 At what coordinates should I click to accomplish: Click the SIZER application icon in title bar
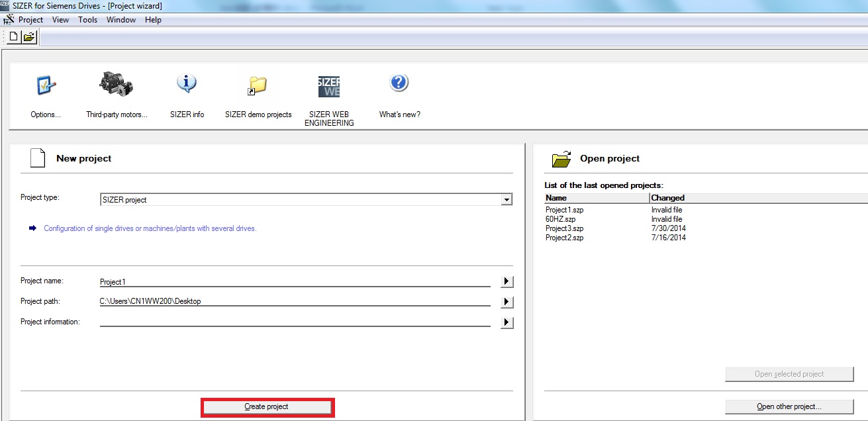tap(5, 5)
